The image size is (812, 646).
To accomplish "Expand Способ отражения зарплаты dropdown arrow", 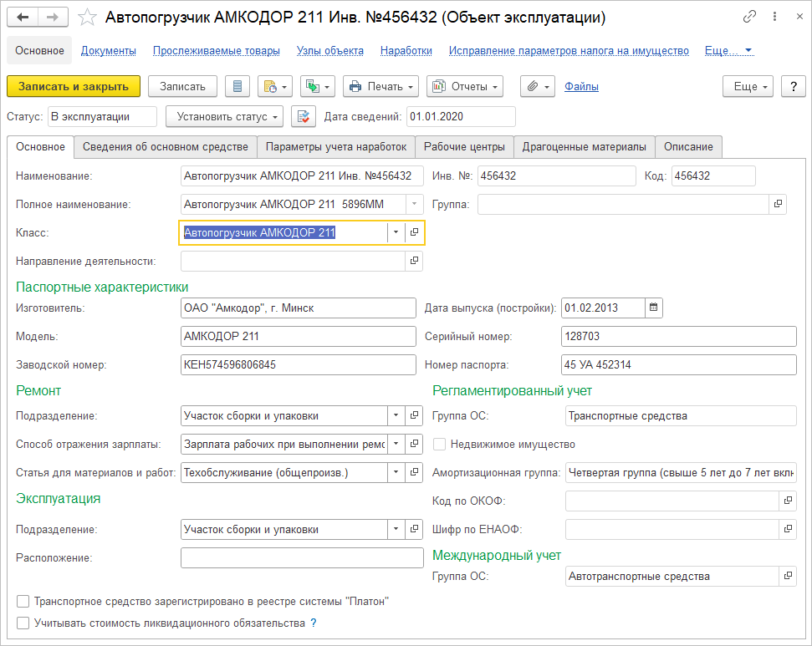I will tap(396, 444).
